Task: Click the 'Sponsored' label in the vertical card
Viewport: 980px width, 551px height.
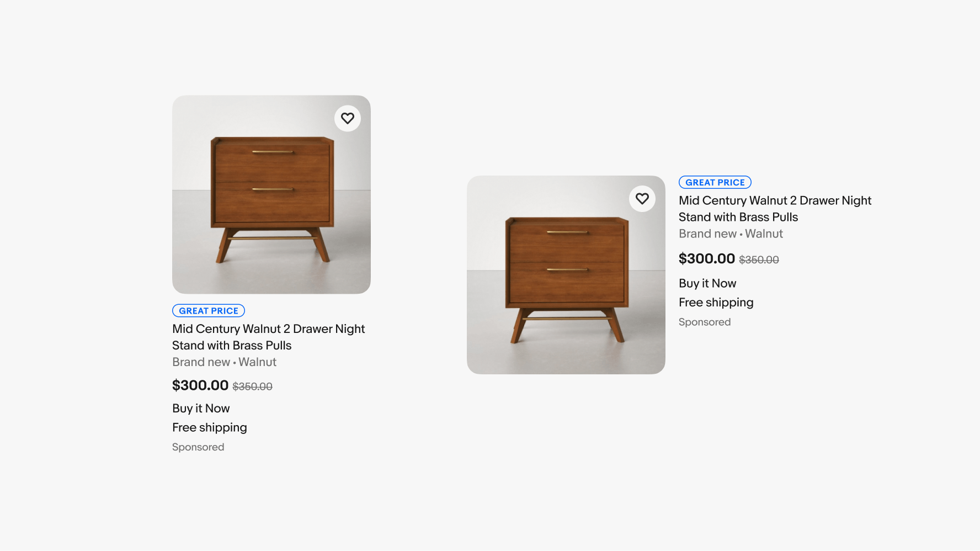Action: 198,447
